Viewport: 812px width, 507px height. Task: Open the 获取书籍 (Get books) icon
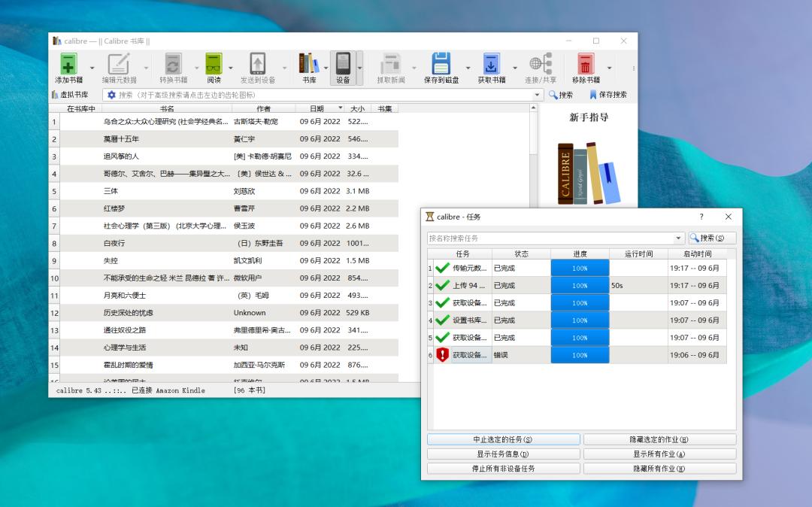tap(491, 64)
